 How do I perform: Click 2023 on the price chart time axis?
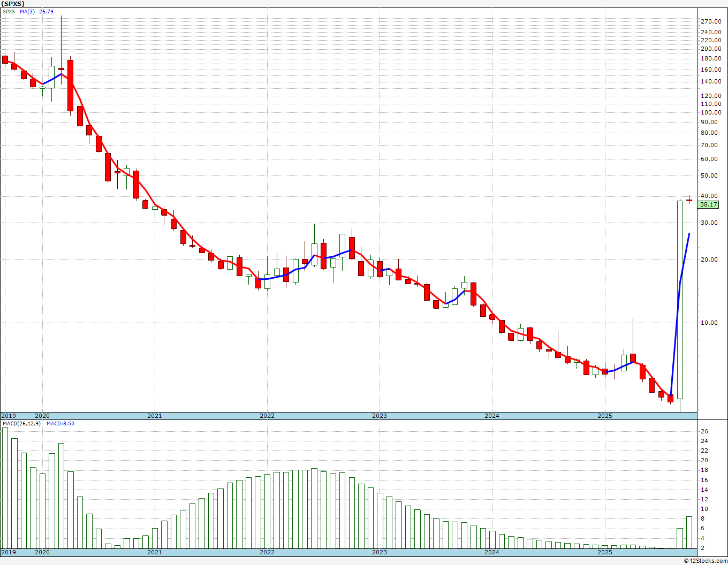pyautogui.click(x=379, y=416)
